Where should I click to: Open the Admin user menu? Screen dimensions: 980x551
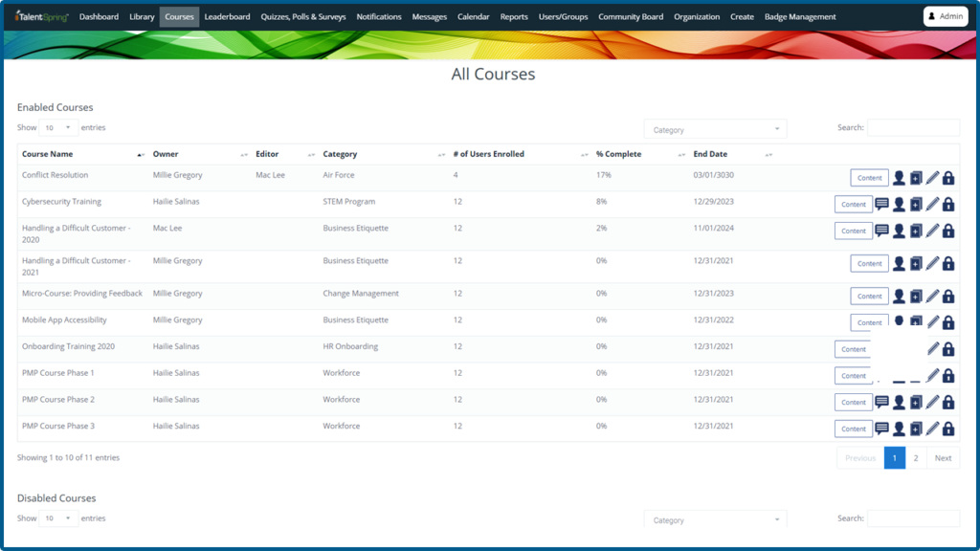click(x=945, y=16)
